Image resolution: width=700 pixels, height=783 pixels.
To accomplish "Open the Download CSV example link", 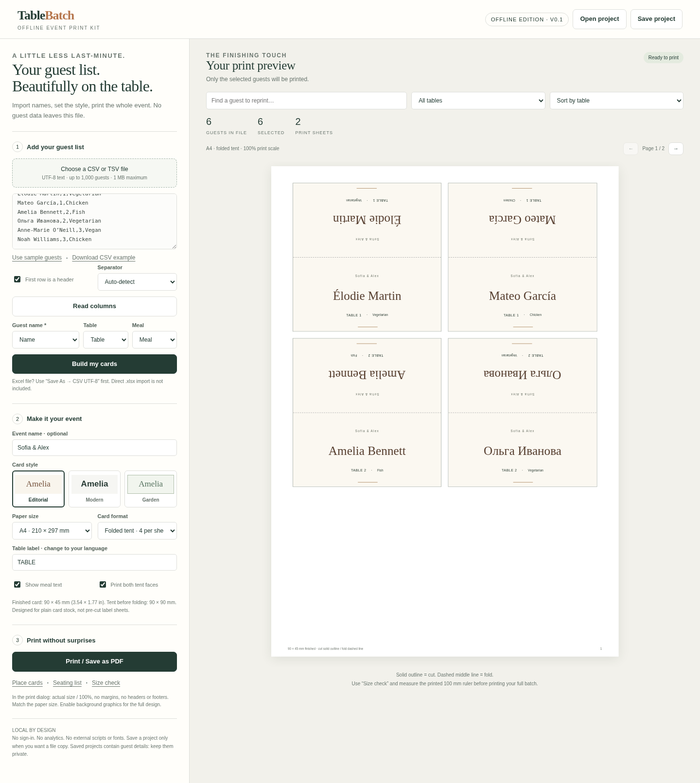I will (x=104, y=258).
